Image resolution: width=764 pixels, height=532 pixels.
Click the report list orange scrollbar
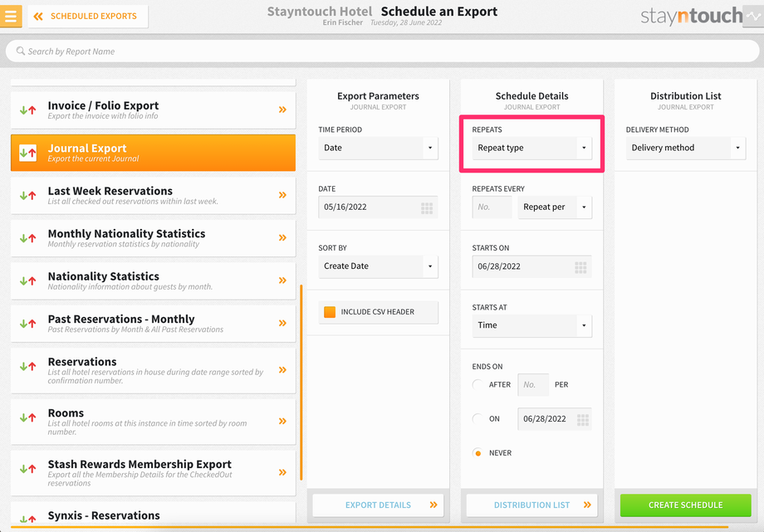301,383
